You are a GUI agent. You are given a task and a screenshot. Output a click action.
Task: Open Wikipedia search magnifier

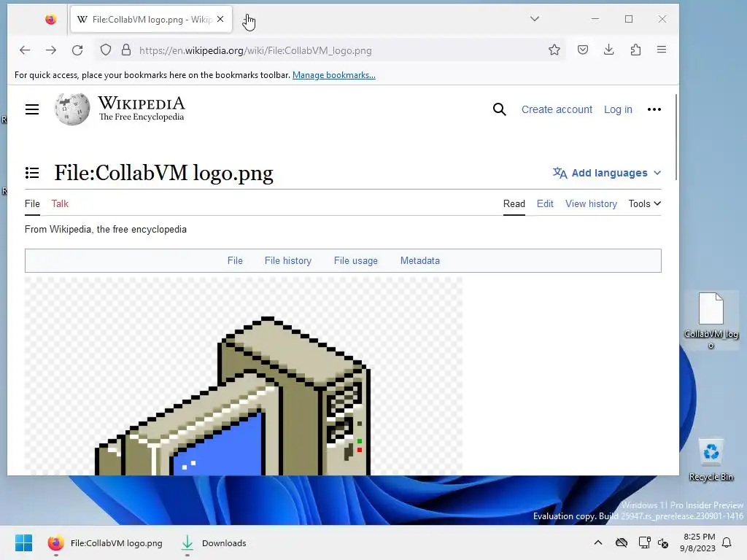tap(499, 109)
